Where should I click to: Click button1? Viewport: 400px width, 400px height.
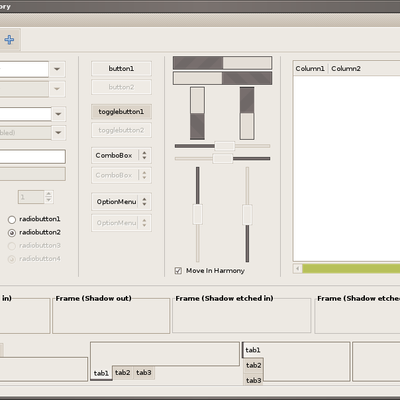click(121, 68)
